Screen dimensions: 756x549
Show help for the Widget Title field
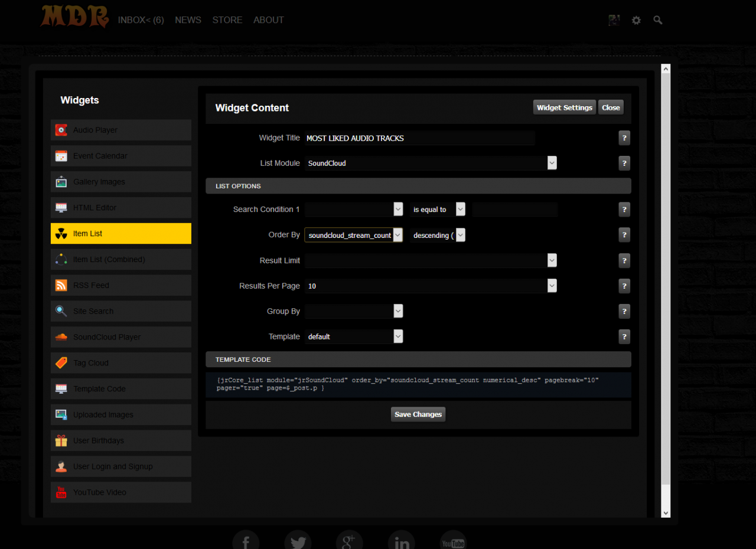[624, 138]
